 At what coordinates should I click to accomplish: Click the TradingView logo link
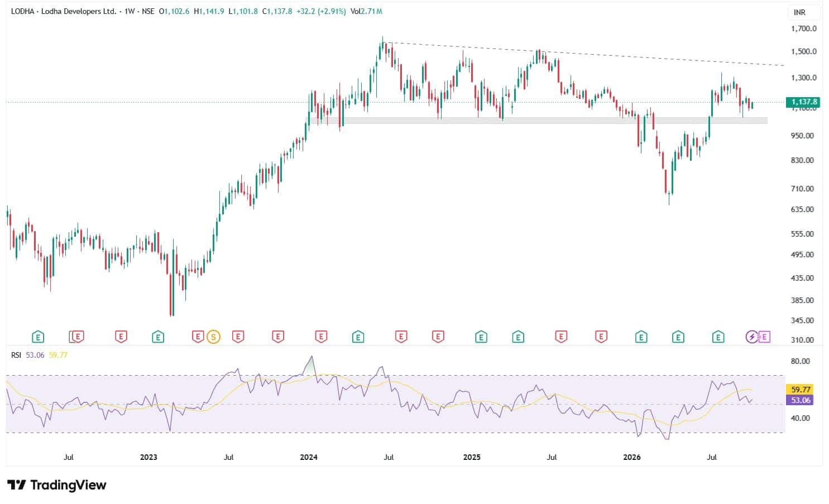click(x=56, y=485)
